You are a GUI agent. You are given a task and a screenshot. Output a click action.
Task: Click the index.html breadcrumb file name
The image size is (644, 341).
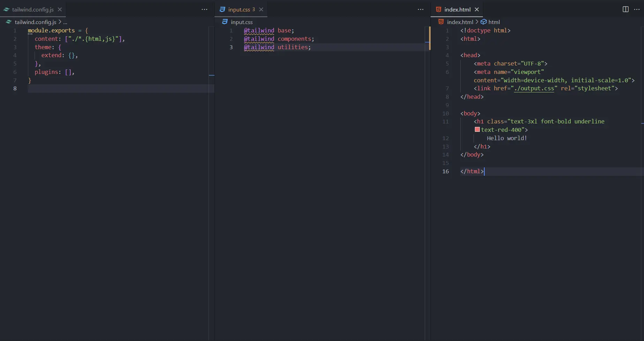coord(460,22)
